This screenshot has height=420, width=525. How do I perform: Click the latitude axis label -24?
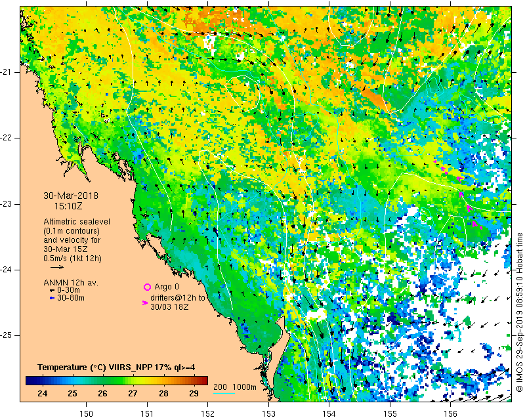[x=6, y=270]
